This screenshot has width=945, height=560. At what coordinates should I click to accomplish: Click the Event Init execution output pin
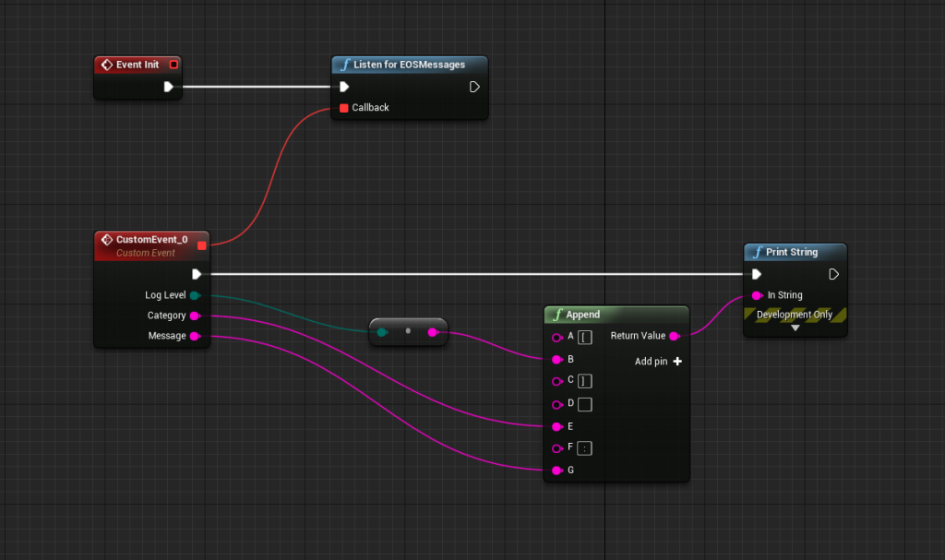[169, 87]
